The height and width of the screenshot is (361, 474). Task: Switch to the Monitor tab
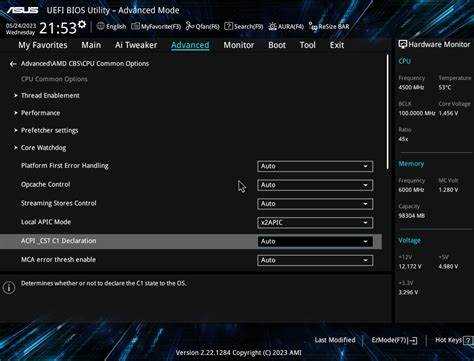(x=239, y=45)
